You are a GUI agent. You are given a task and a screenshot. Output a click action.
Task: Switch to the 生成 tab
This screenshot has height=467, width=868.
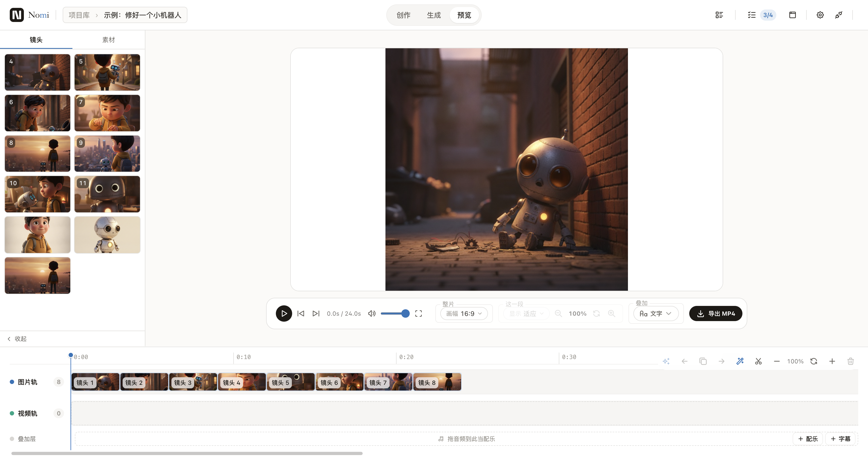point(434,15)
